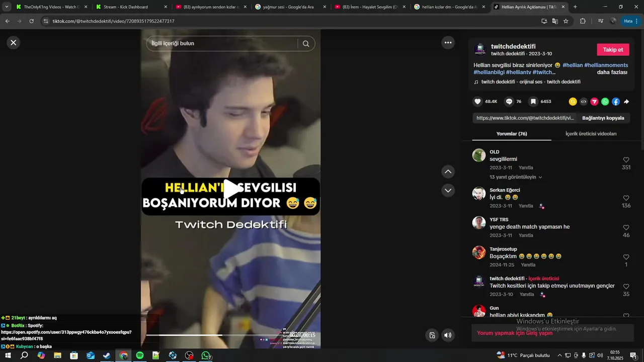The width and height of the screenshot is (644, 362).
Task: Go back in browser
Action: tap(8, 21)
